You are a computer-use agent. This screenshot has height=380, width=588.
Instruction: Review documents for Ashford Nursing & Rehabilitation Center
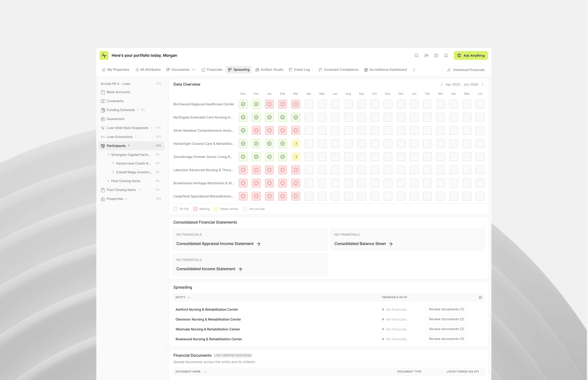[x=446, y=309]
